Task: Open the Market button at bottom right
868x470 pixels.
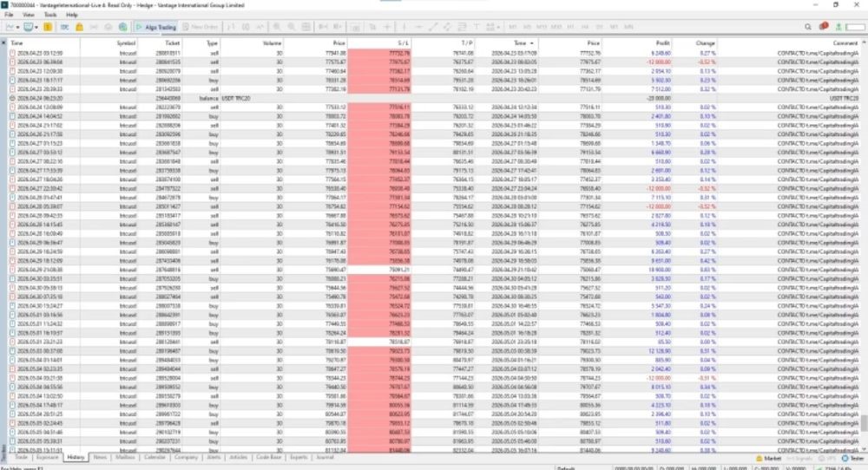Action: pos(768,459)
